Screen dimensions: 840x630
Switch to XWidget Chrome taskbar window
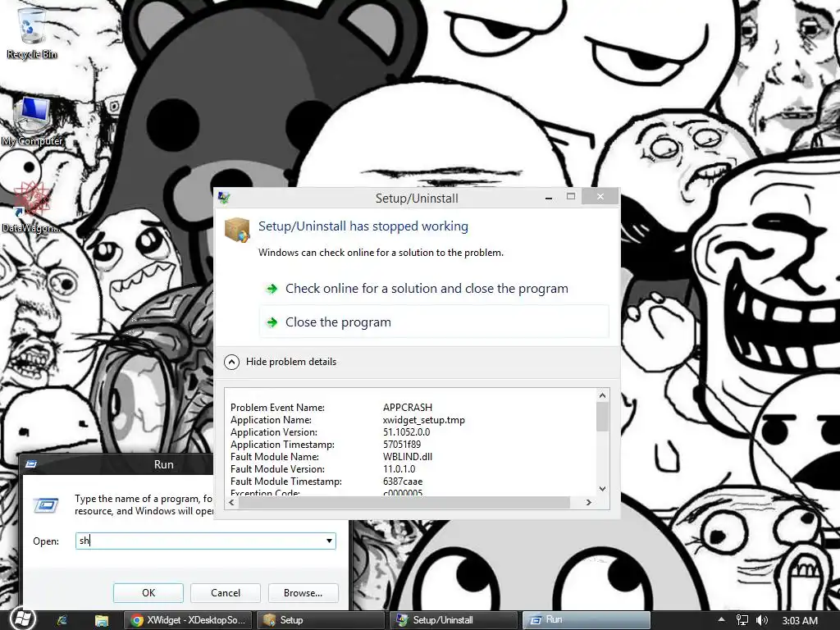coord(188,620)
